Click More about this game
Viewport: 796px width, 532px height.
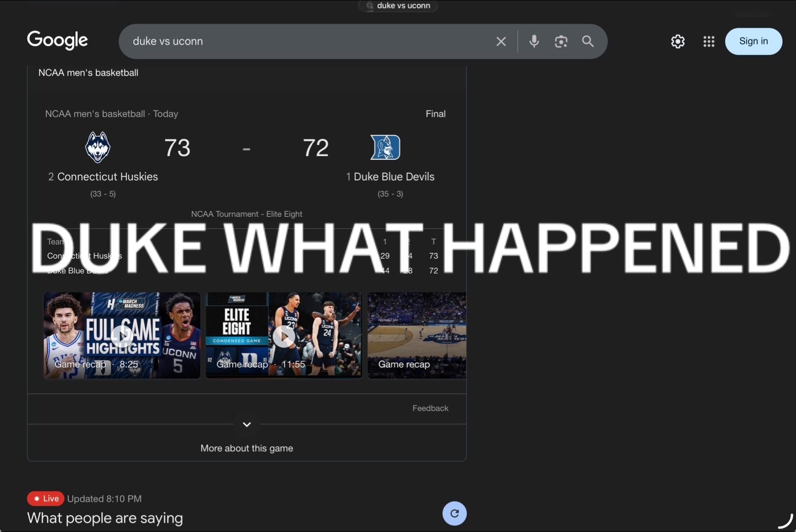(x=247, y=448)
